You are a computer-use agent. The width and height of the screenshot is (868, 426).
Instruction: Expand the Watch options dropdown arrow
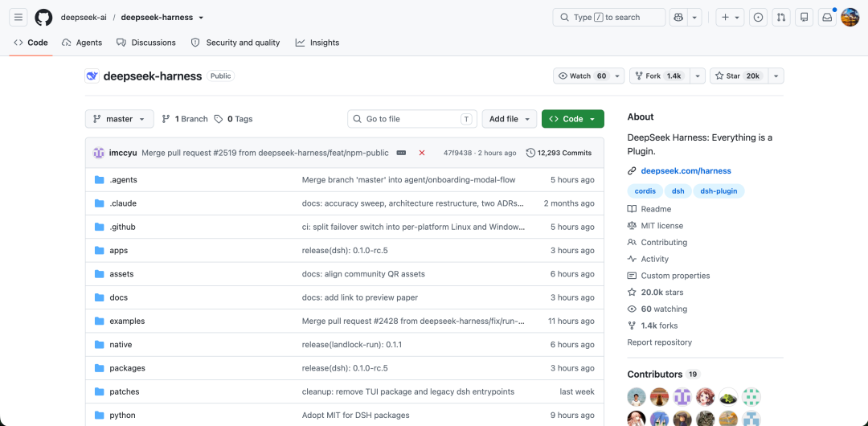point(617,76)
